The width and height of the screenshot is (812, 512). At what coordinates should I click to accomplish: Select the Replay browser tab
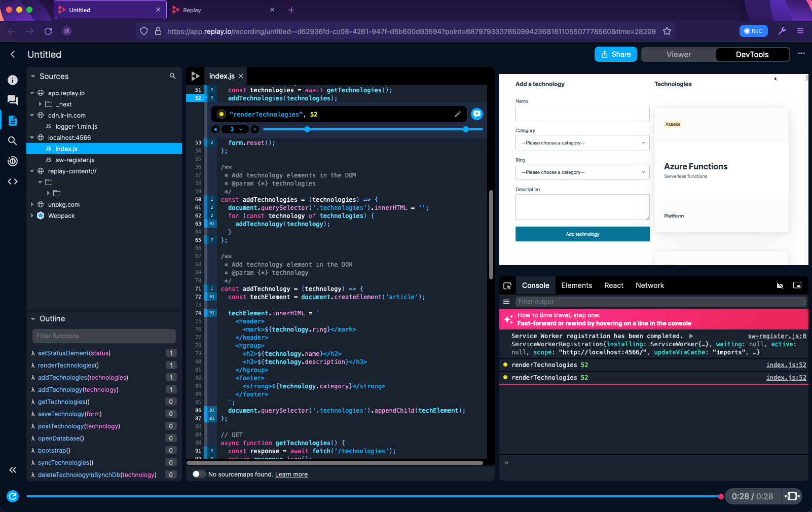pyautogui.click(x=224, y=10)
